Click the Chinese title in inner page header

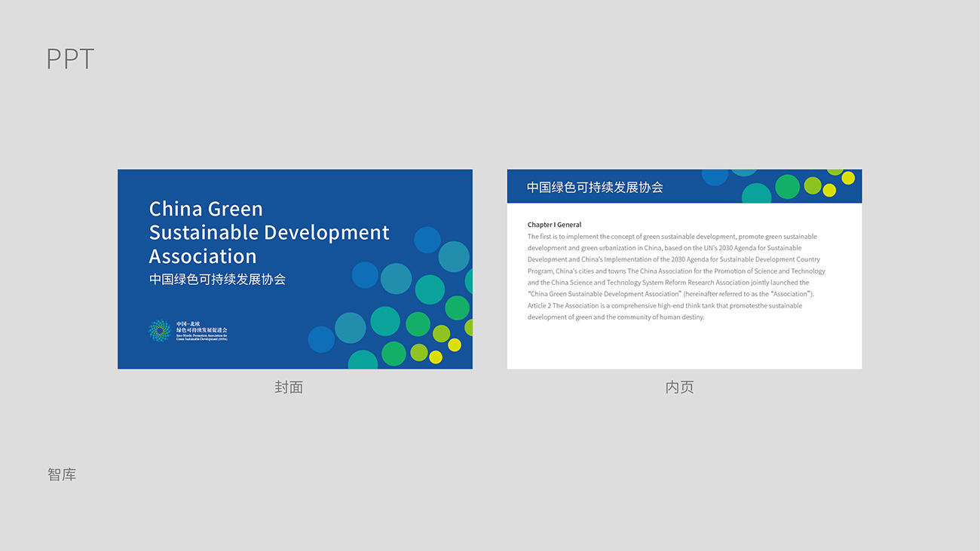point(594,187)
